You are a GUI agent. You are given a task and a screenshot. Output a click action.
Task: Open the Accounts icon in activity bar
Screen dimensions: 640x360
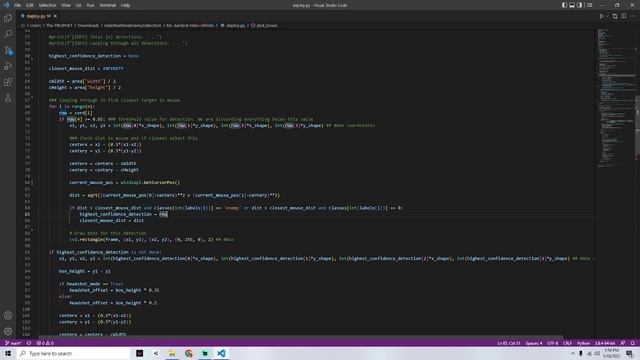[8, 315]
